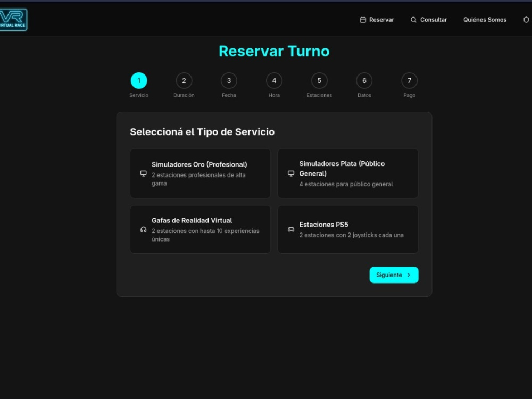
Task: Click the text 2 estaciones con 2 joysticks cada una
Action: pos(351,235)
